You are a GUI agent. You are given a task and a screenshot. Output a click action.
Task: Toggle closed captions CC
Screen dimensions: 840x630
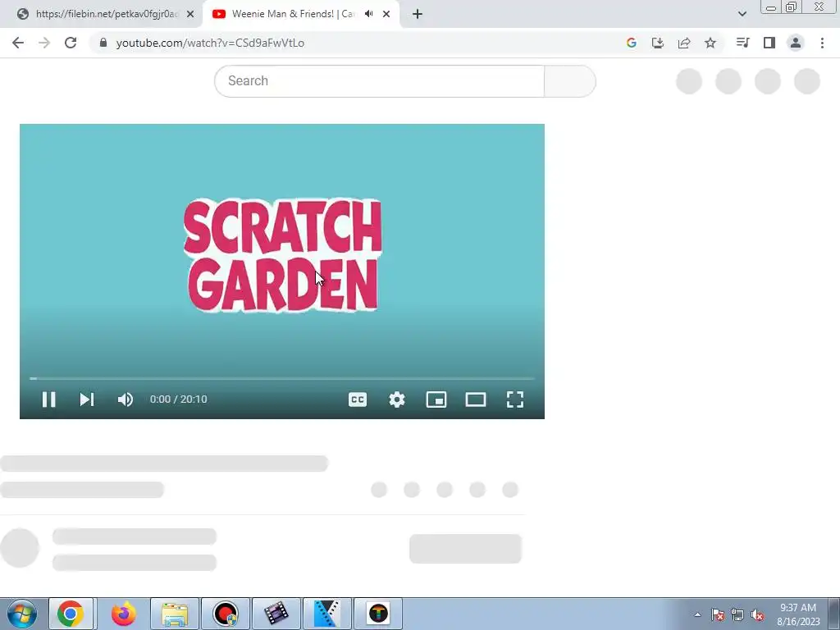pos(358,399)
